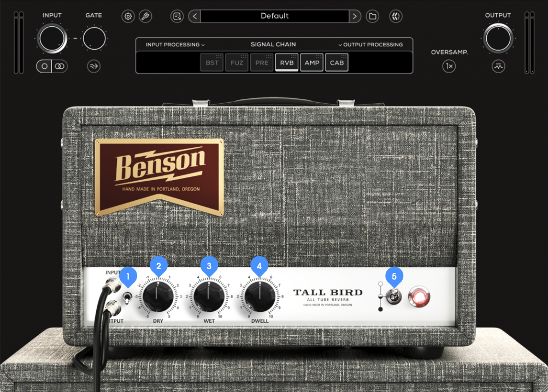
Task: Click the double-chevron collapse icon beside folder
Action: (x=396, y=16)
